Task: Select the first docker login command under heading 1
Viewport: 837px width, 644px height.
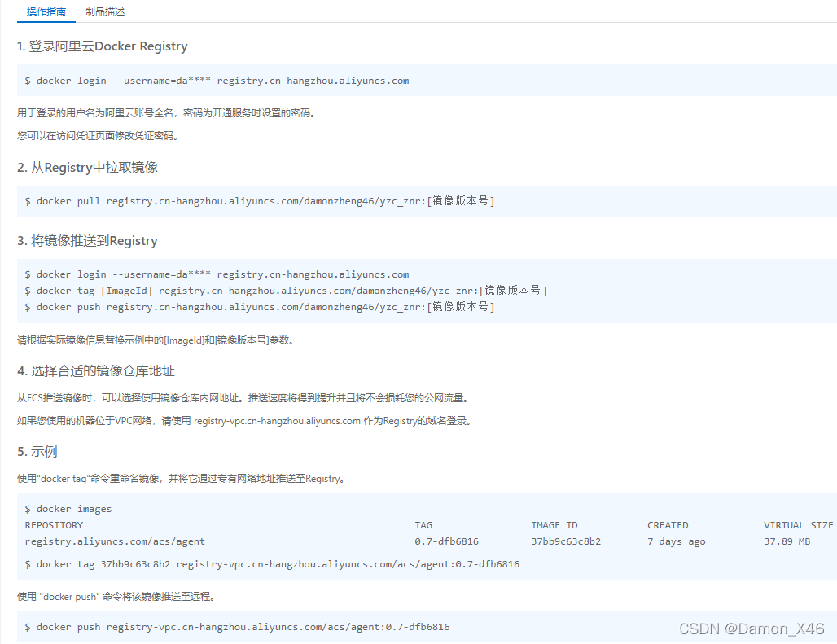Action: pos(217,81)
